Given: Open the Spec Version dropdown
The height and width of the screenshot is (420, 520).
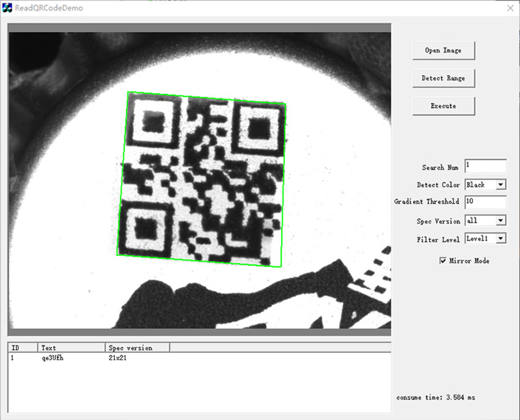Looking at the screenshot, I should (485, 220).
